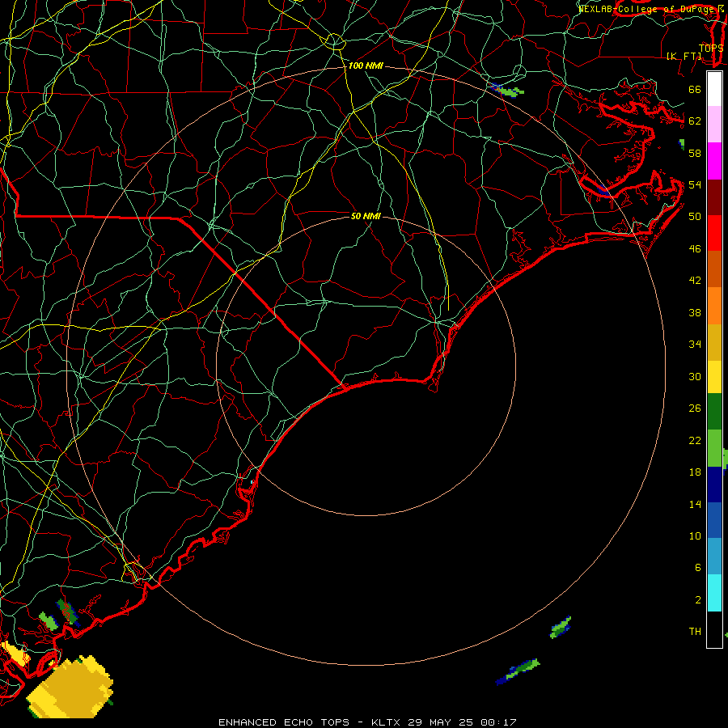
Task: Click the yellow legend swatch
Action: tap(714, 377)
